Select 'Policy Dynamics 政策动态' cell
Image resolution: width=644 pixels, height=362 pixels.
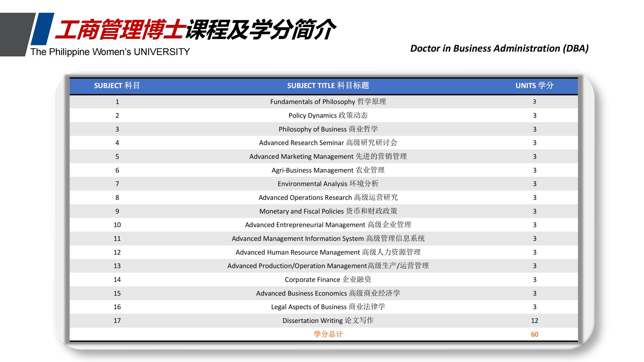[x=328, y=115]
